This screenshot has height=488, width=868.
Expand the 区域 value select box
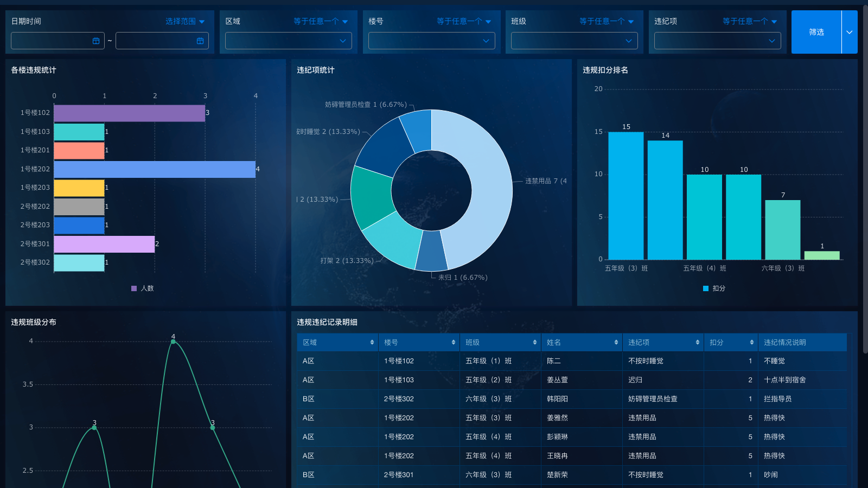click(x=289, y=41)
